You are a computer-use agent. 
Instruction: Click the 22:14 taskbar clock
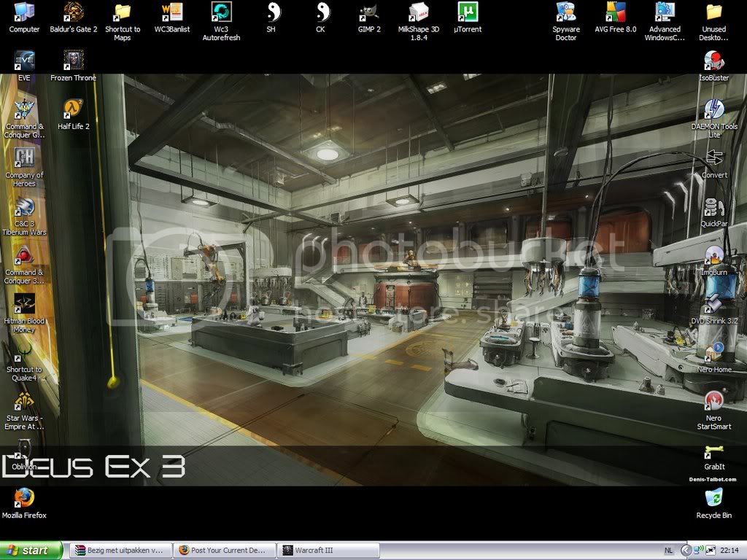click(x=729, y=551)
